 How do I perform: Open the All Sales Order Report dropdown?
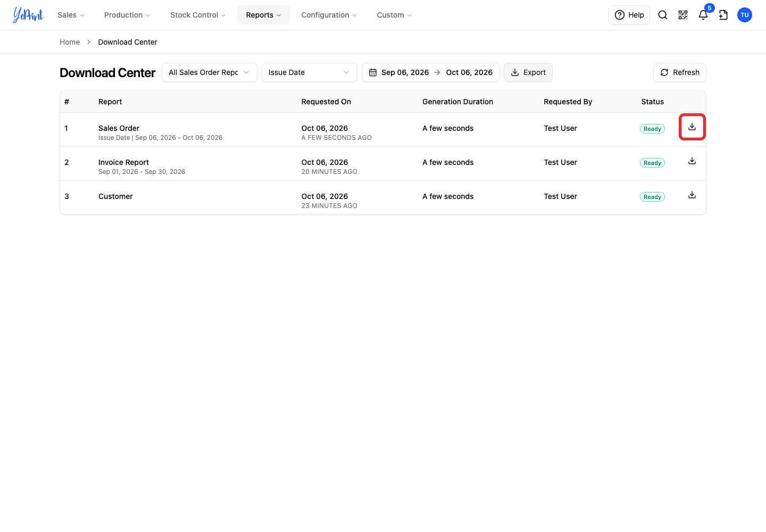click(x=210, y=72)
